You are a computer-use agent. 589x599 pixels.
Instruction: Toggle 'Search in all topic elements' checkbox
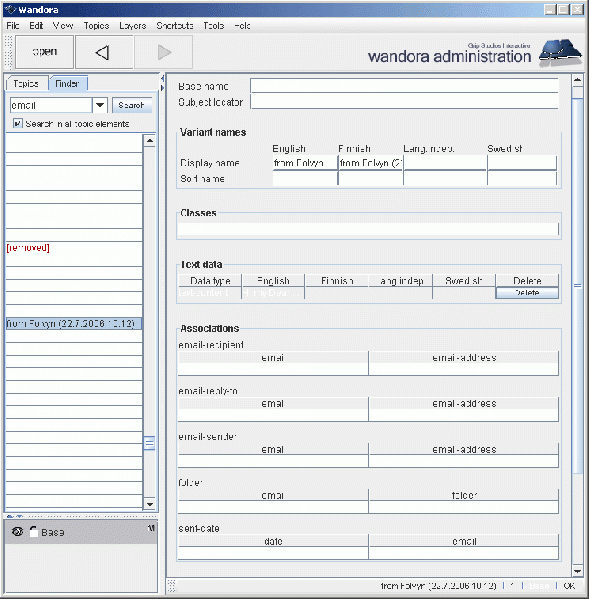[17, 123]
